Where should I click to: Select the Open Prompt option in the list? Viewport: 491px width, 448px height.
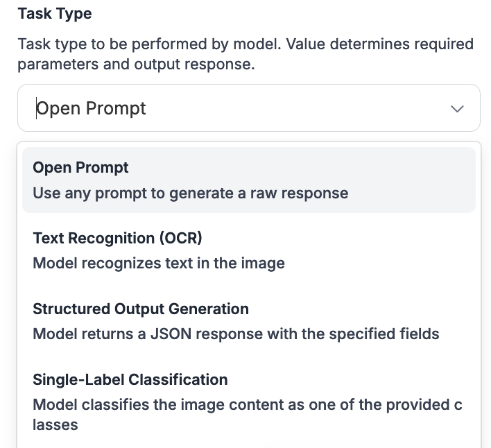coord(248,180)
